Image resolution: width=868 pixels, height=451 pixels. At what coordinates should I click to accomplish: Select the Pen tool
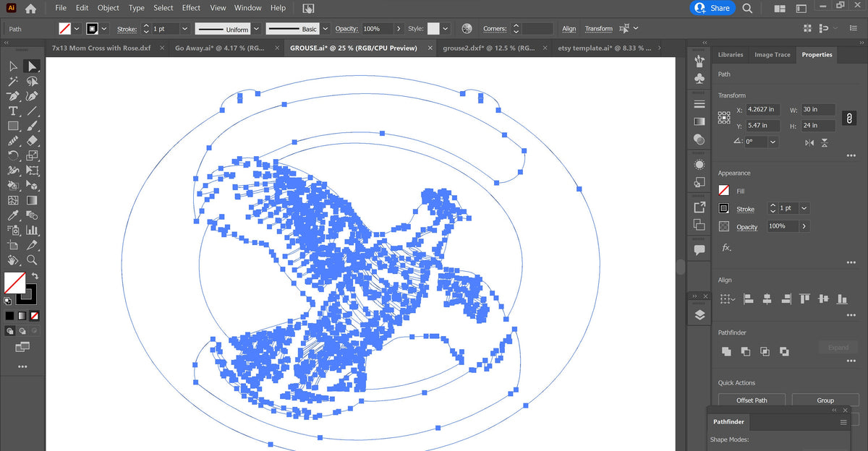[x=13, y=96]
